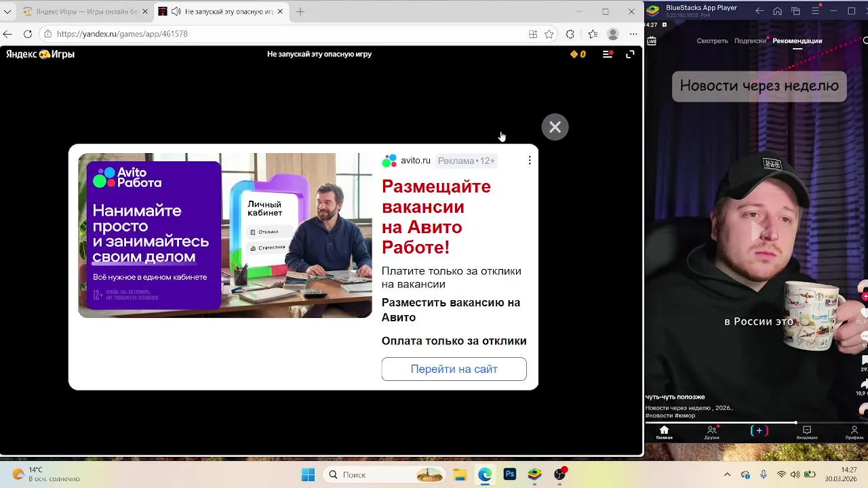Toggle fullscreen for the game

tap(630, 54)
